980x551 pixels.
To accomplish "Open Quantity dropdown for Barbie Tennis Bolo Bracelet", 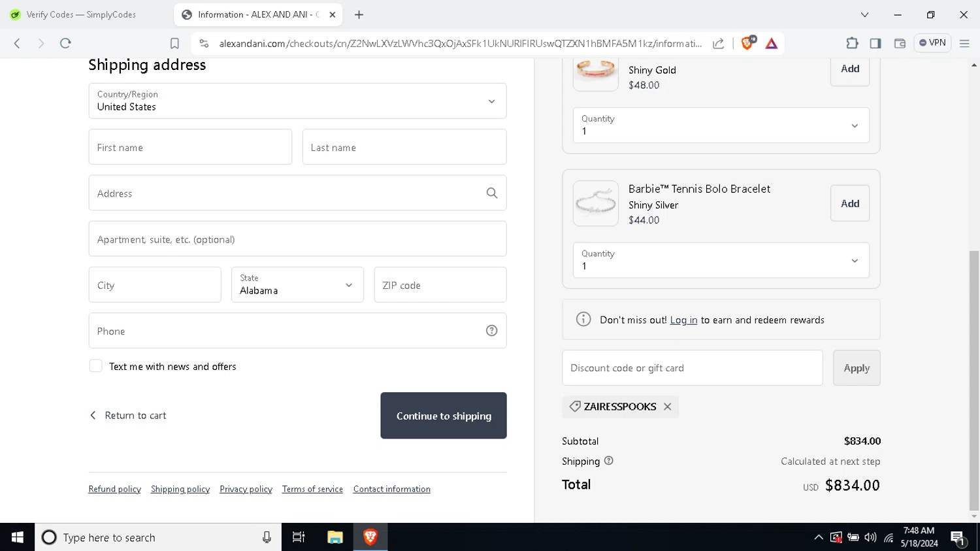I will (721, 260).
